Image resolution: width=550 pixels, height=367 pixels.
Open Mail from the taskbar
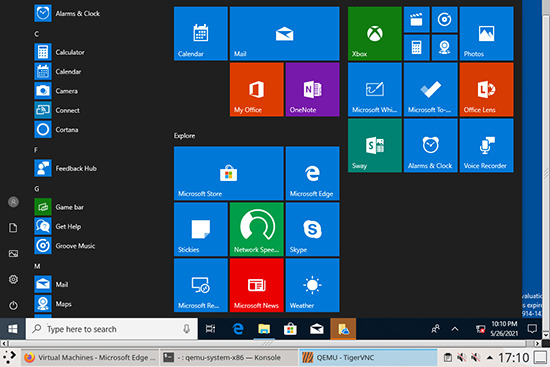(x=317, y=329)
